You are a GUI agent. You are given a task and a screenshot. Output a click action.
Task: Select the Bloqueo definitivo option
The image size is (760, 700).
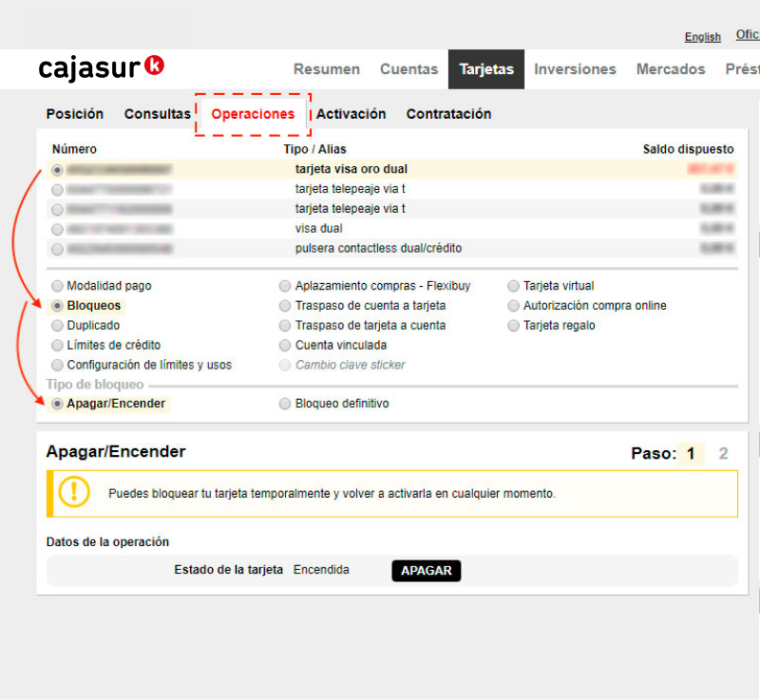pos(285,404)
